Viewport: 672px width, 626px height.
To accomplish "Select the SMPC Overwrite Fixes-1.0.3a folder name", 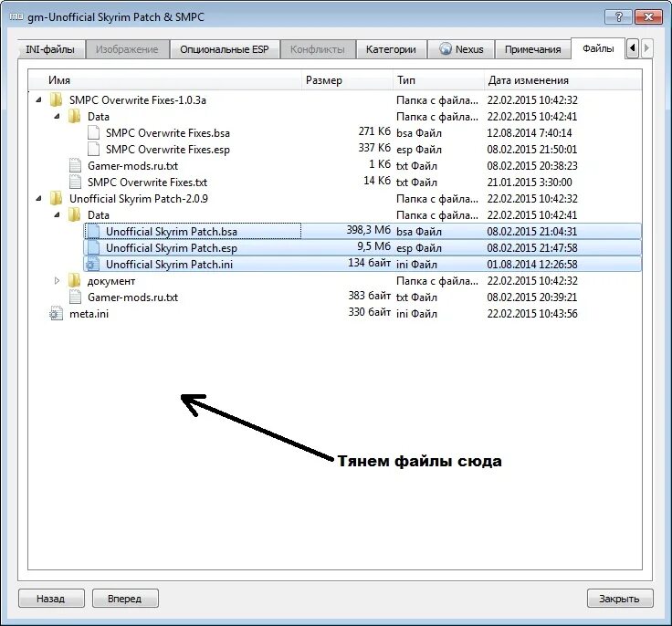I will (x=138, y=99).
